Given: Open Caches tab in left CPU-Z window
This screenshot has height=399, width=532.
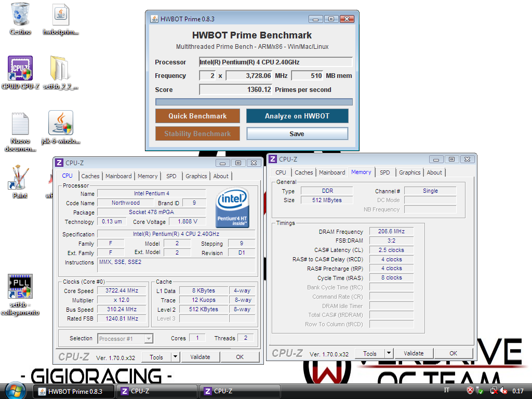Looking at the screenshot, I should click(x=90, y=176).
